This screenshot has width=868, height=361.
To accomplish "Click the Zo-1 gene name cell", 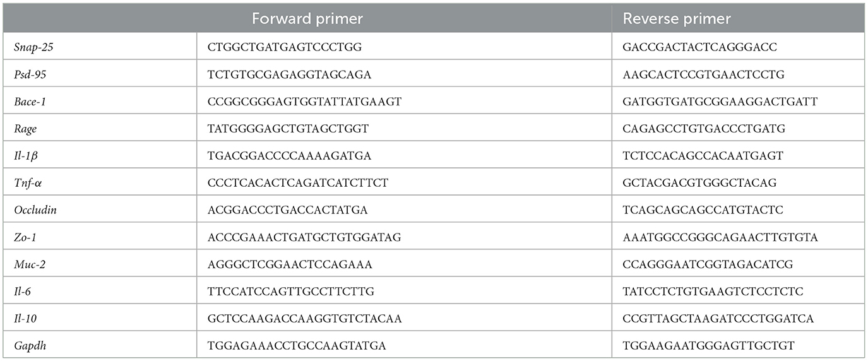I will [x=23, y=237].
